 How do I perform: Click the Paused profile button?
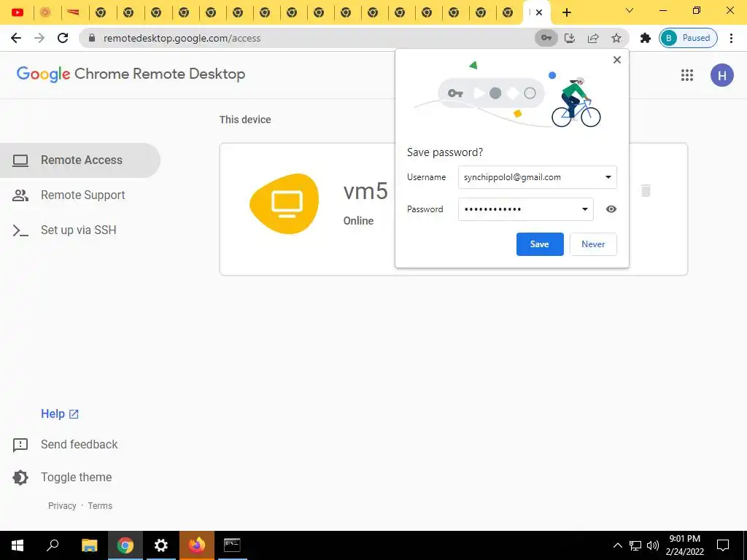pyautogui.click(x=688, y=38)
